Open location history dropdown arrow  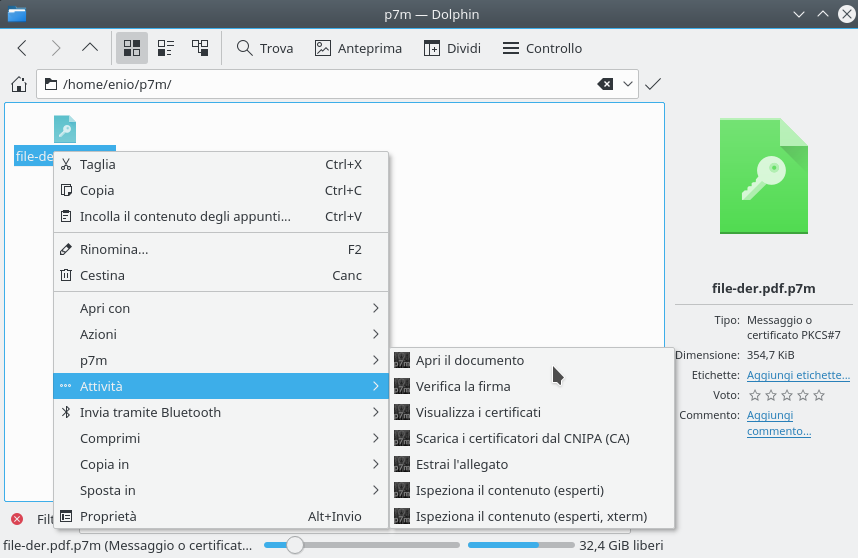pyautogui.click(x=629, y=84)
